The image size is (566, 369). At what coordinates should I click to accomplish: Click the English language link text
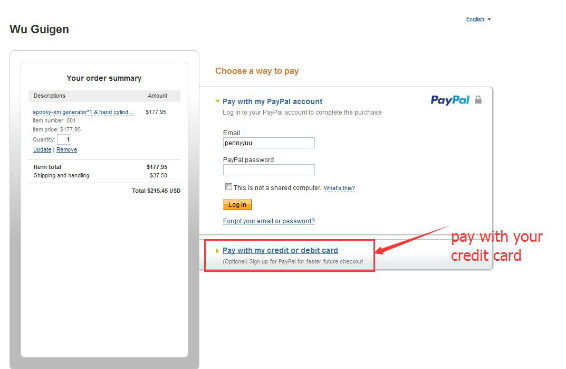click(475, 19)
